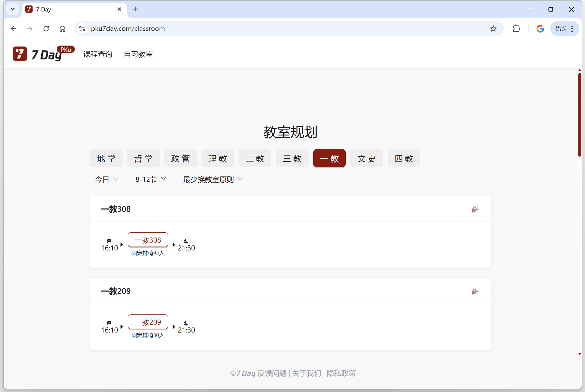Select the 地学 building filter
585x392 pixels.
[x=106, y=158]
